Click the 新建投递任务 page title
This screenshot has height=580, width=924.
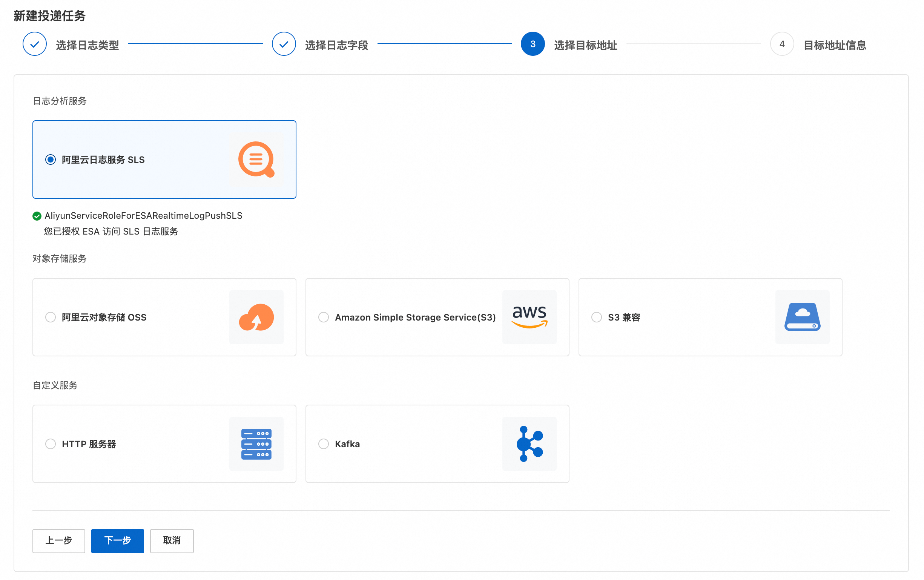(49, 16)
